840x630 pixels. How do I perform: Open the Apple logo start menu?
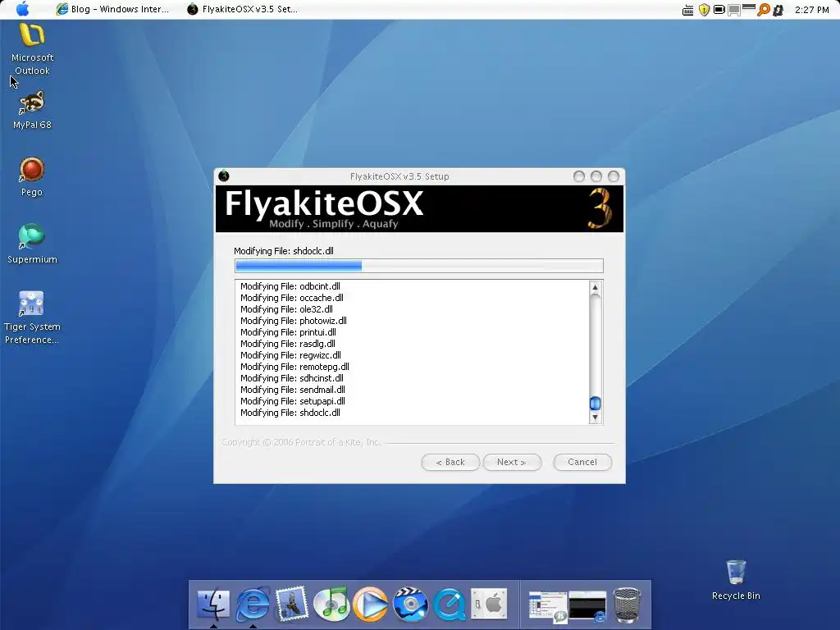tap(23, 9)
